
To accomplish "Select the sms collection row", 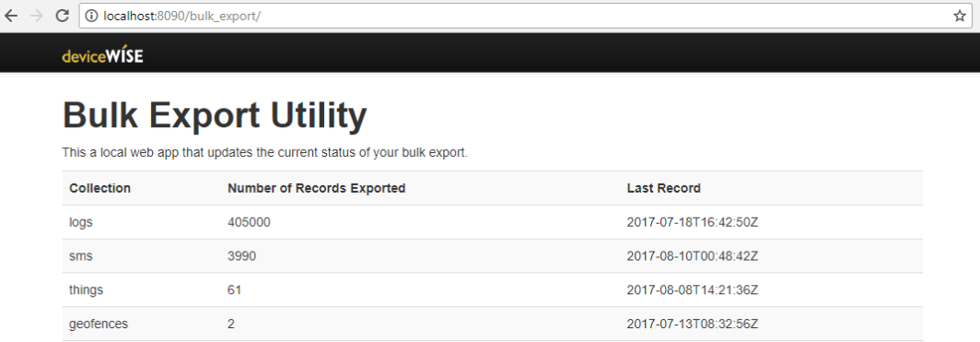I will pyautogui.click(x=493, y=255).
